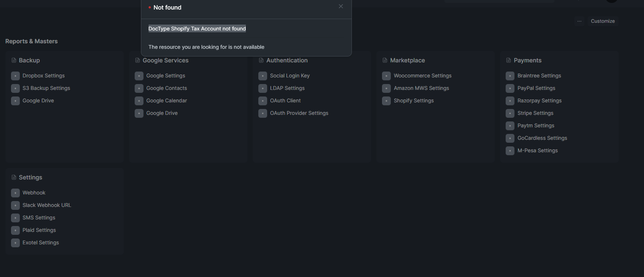Click the Authentication section document icon
Screen dimensions: 644x277
[261, 60]
